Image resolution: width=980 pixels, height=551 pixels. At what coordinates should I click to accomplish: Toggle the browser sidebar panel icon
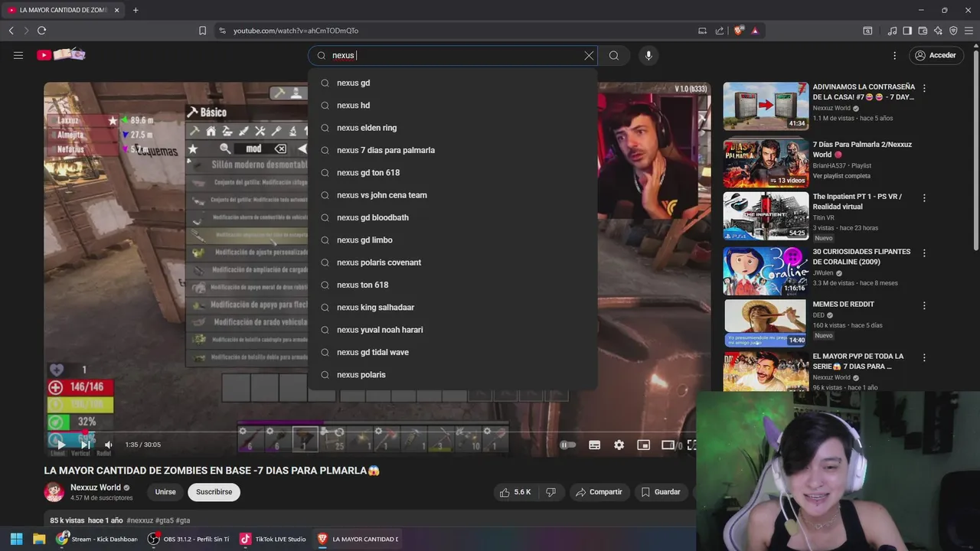point(907,31)
